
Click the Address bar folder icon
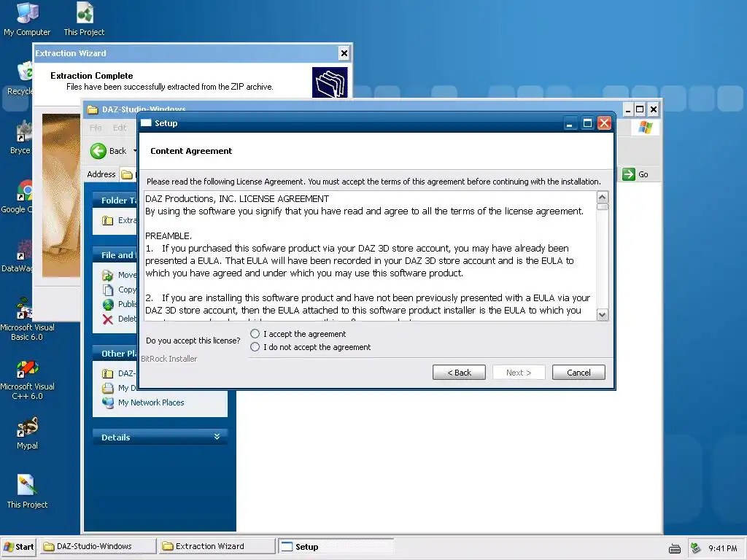coord(126,175)
